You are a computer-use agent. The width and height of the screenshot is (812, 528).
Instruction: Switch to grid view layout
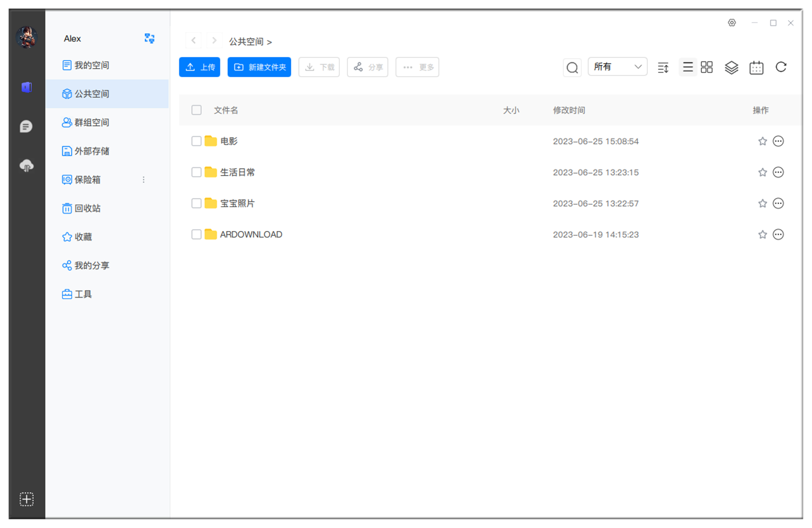point(706,67)
